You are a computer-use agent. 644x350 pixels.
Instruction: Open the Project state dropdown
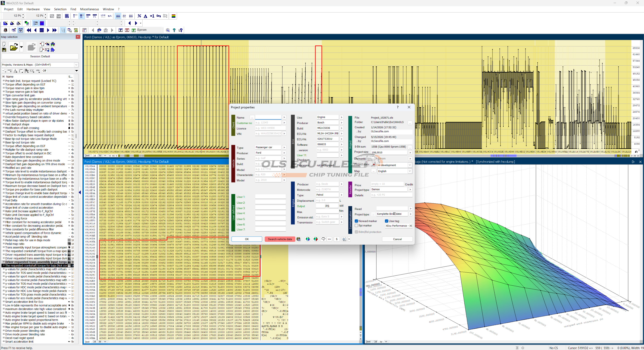tap(410, 165)
